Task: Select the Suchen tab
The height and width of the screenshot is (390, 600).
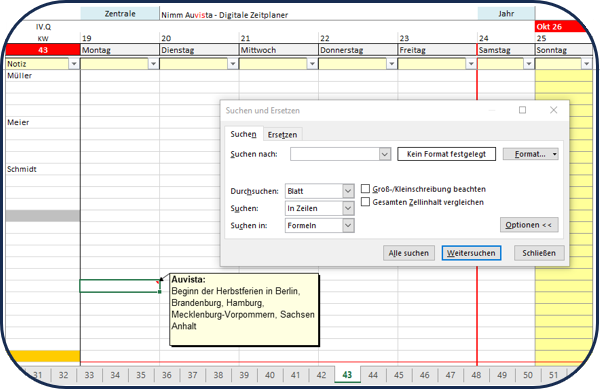Action: [243, 134]
